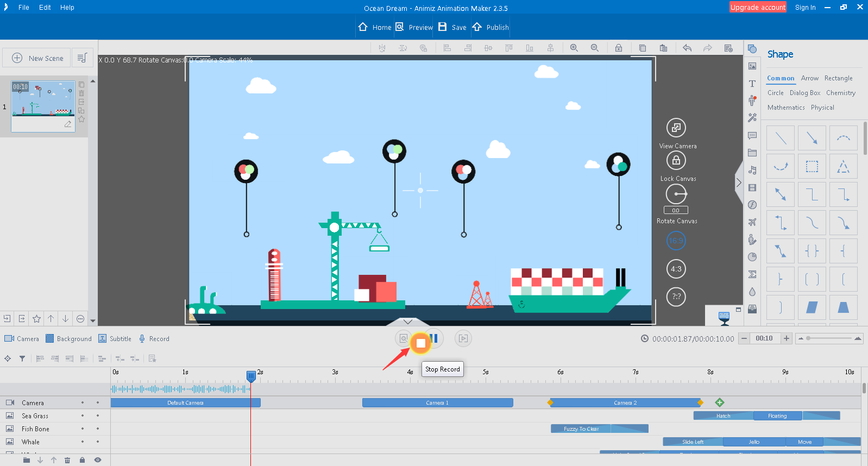Switch to the Mathematics shape category
The width and height of the screenshot is (868, 466).
click(786, 108)
